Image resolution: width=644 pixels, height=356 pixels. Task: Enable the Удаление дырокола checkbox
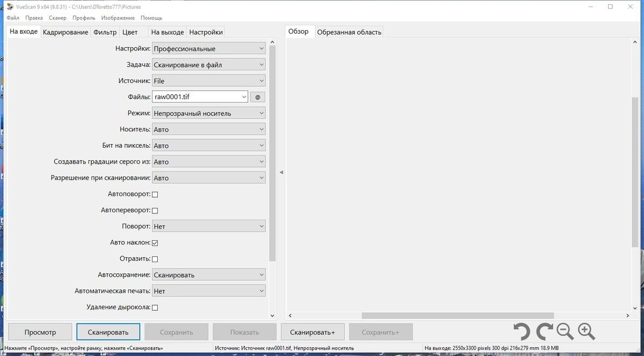point(155,307)
